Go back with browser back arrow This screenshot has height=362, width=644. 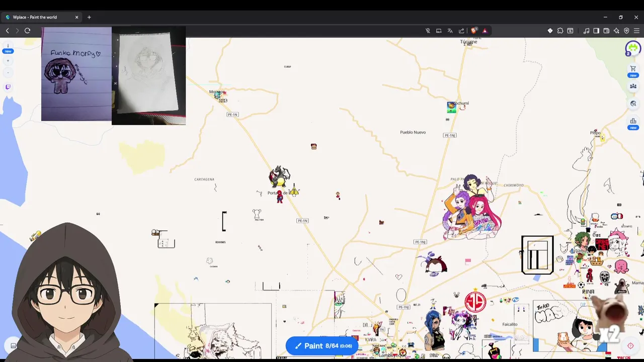(7, 31)
